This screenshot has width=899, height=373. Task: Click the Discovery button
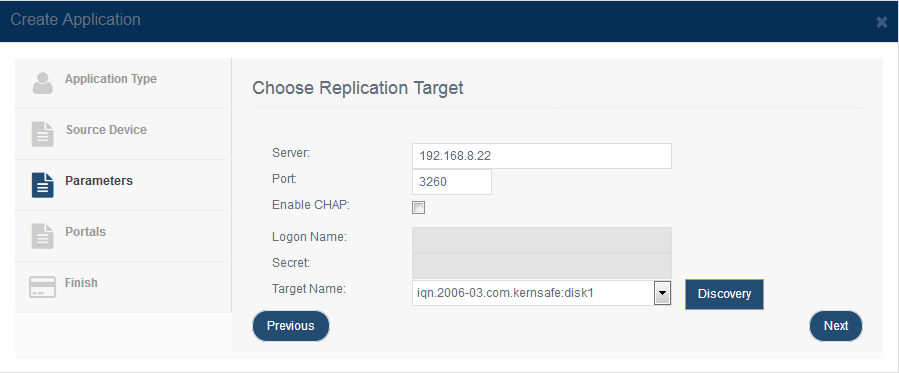click(724, 294)
